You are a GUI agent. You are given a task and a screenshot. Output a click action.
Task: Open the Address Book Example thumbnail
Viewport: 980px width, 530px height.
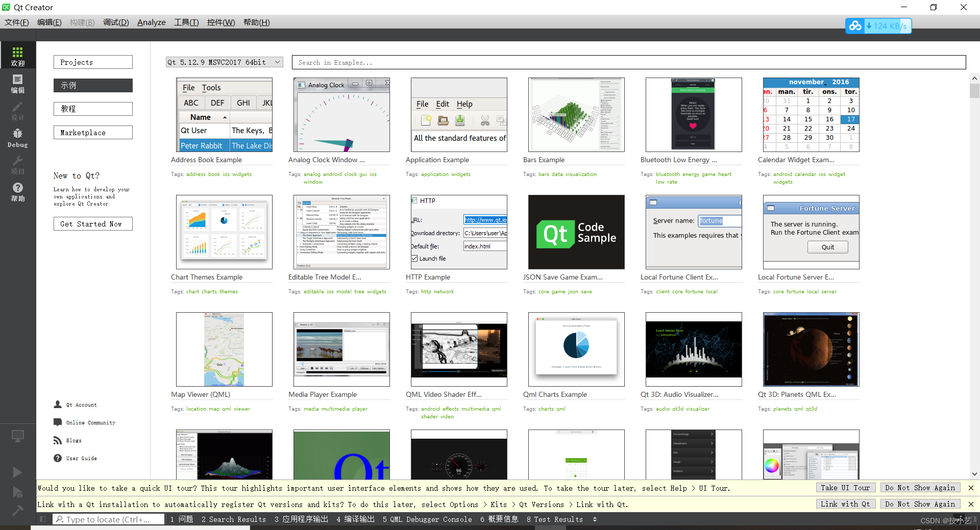tap(224, 115)
